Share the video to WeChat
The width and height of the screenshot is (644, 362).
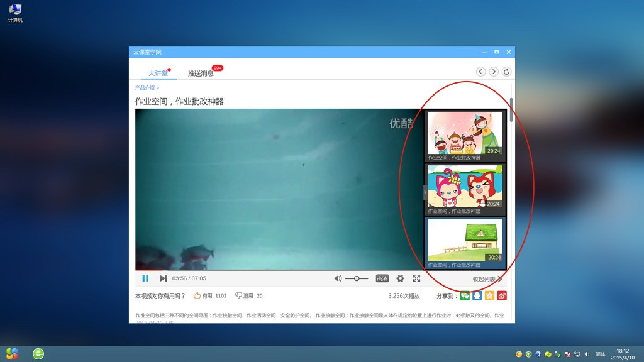[465, 295]
